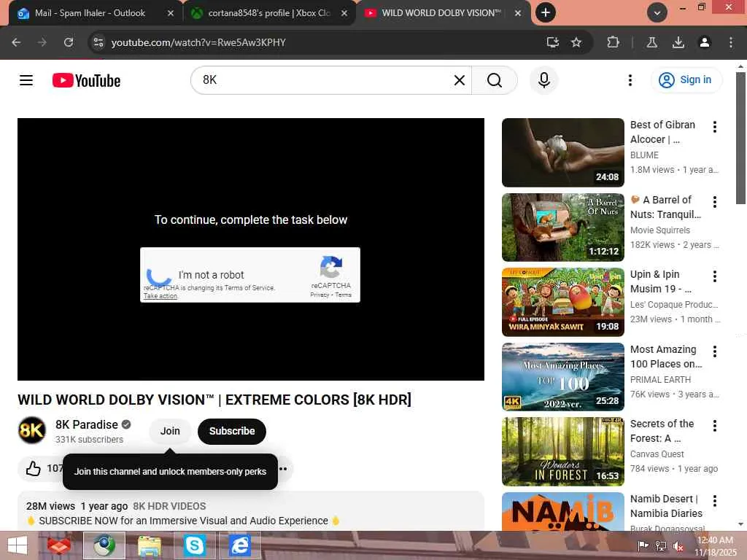
Task: Join the 8K Paradise channel
Action: tap(170, 431)
